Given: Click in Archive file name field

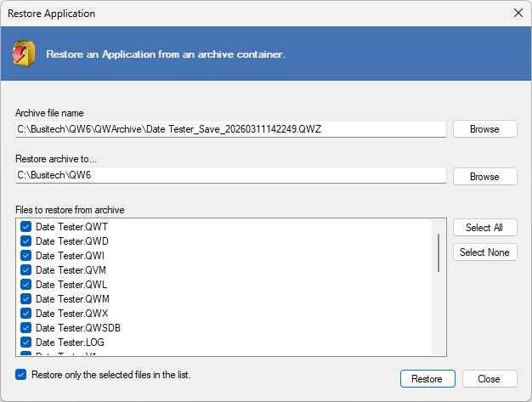Looking at the screenshot, I should pos(230,129).
